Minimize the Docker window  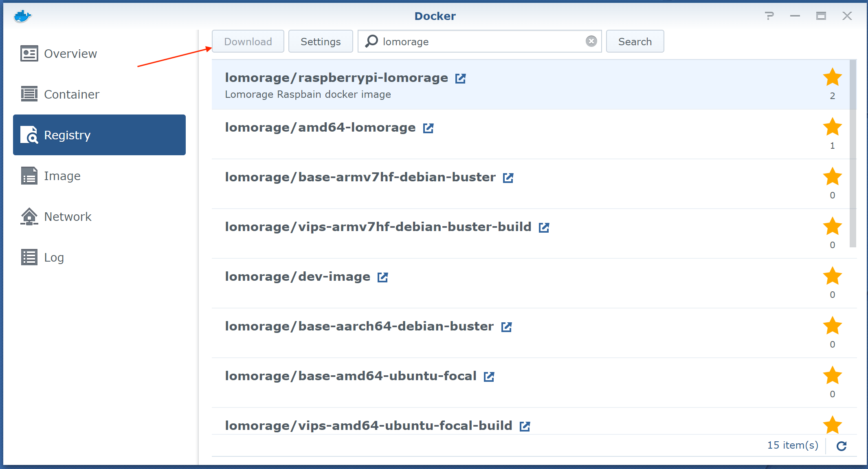pos(795,16)
